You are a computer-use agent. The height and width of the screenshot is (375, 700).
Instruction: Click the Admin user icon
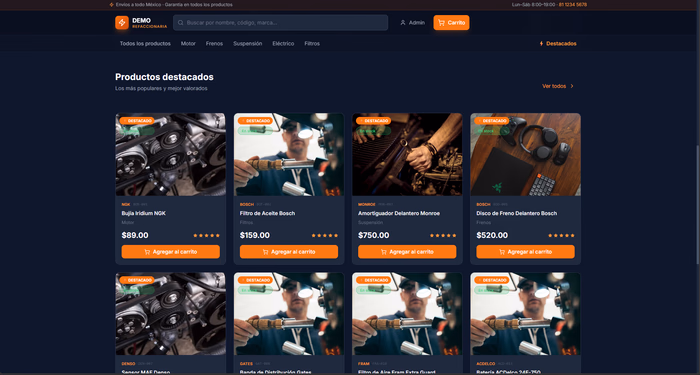coord(403,22)
